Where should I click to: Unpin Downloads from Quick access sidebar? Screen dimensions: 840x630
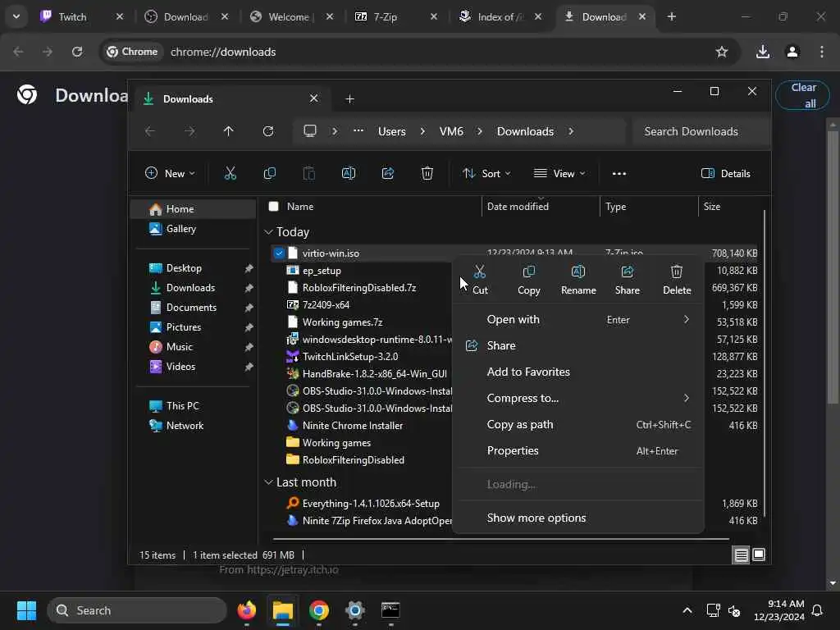[249, 288]
